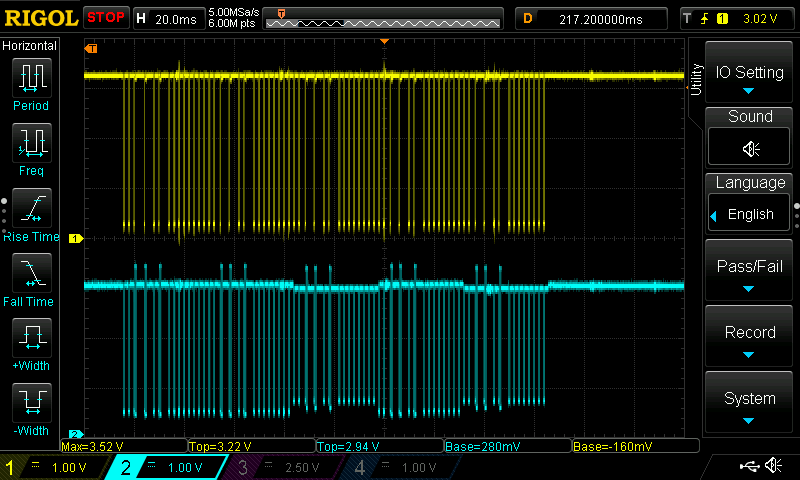Open the Language selector showing English
Screen dimensions: 800x480
click(x=749, y=214)
